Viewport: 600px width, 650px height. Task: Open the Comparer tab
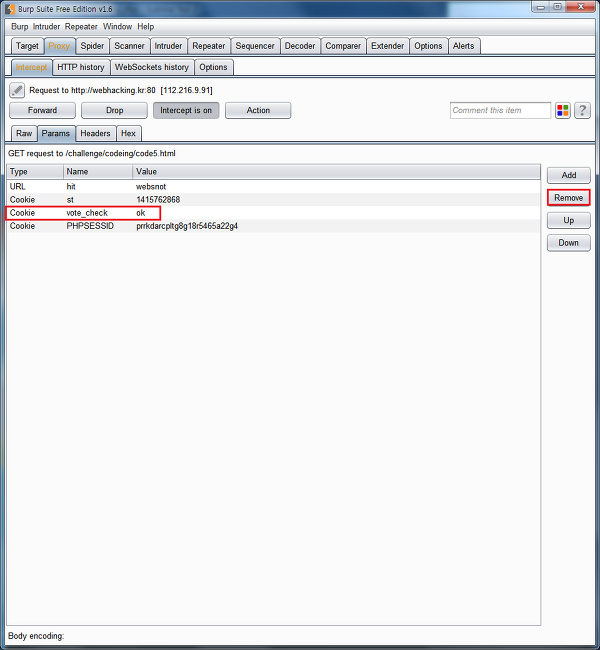click(343, 46)
